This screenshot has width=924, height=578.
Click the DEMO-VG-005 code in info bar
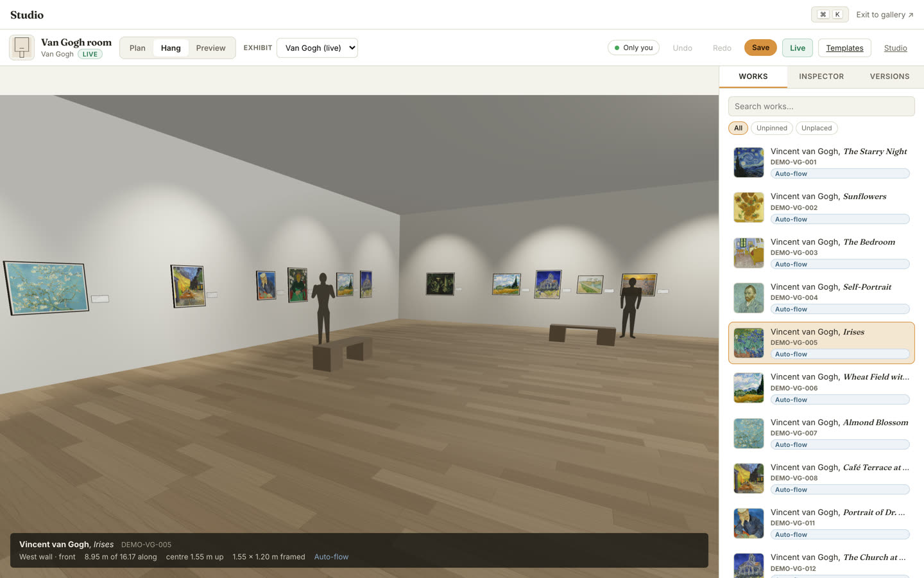coord(146,545)
